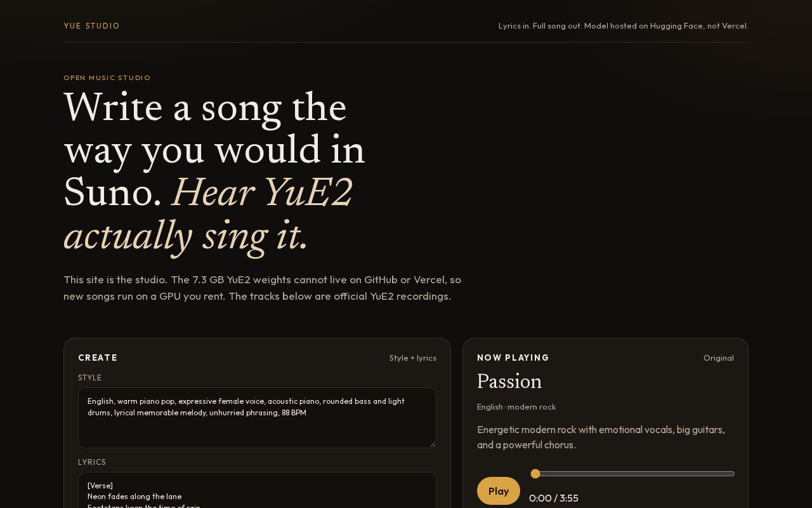
Task: Click the LYRICS field label
Action: pos(92,462)
